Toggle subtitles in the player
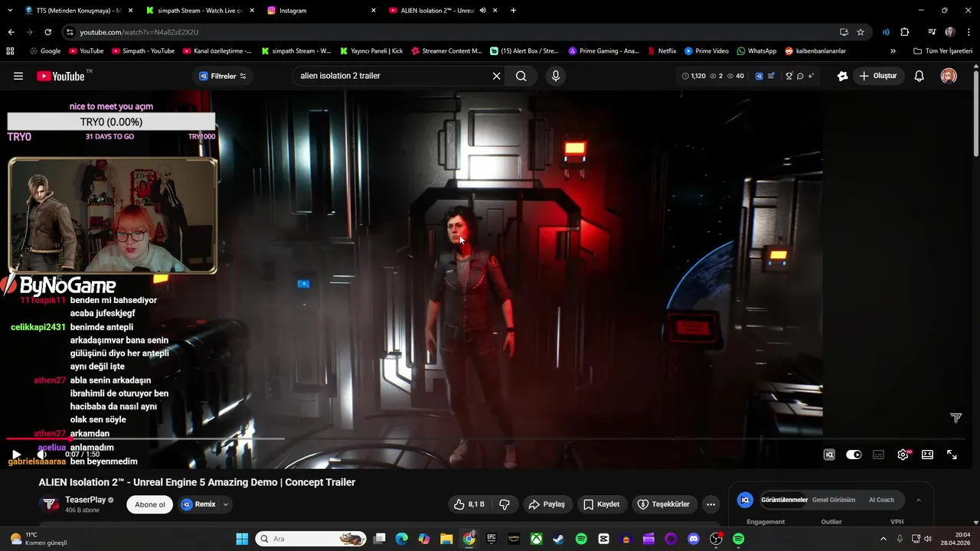 pos(878,455)
